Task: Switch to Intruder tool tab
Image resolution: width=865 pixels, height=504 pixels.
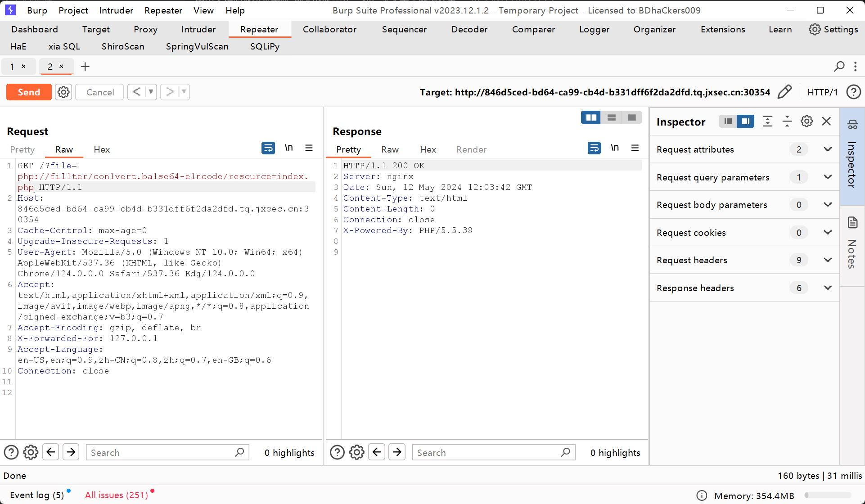Action: point(198,29)
